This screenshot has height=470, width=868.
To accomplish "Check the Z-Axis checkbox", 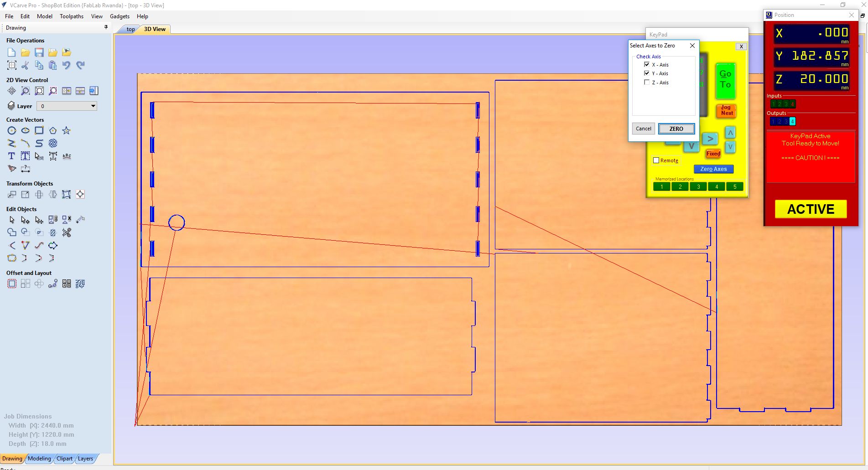I will click(647, 83).
